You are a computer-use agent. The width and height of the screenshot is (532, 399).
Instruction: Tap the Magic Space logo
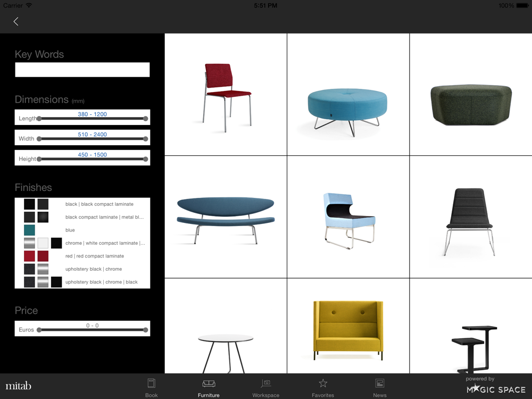(496, 389)
